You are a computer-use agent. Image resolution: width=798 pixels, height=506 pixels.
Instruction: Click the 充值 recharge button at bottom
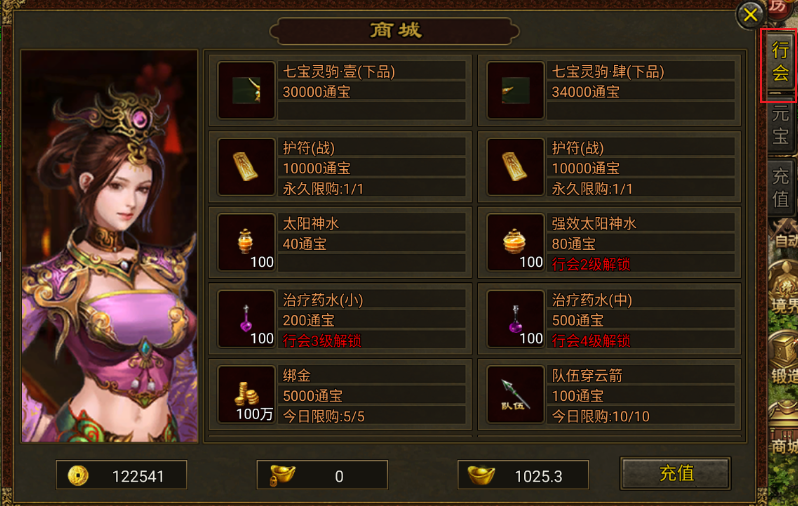coord(676,473)
